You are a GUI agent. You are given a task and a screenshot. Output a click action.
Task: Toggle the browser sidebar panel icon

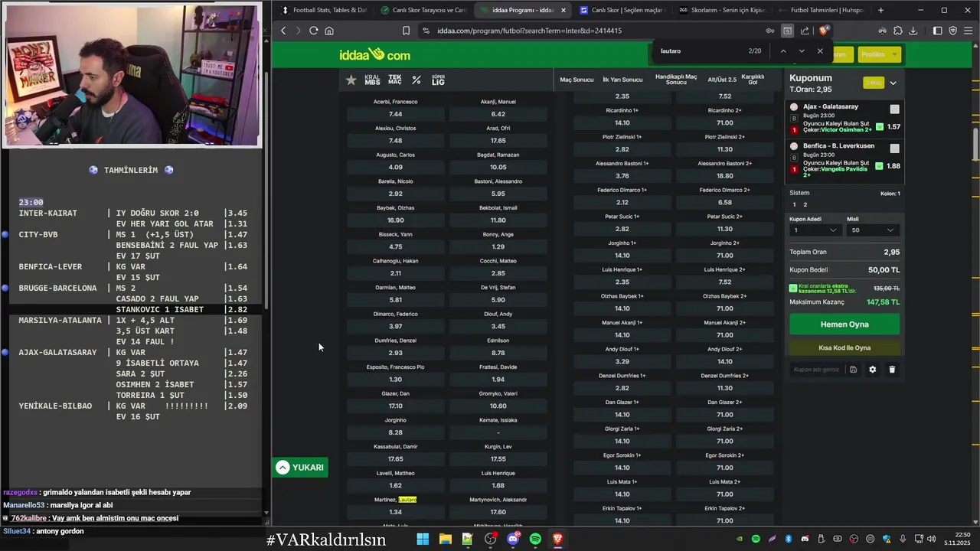coord(937,31)
